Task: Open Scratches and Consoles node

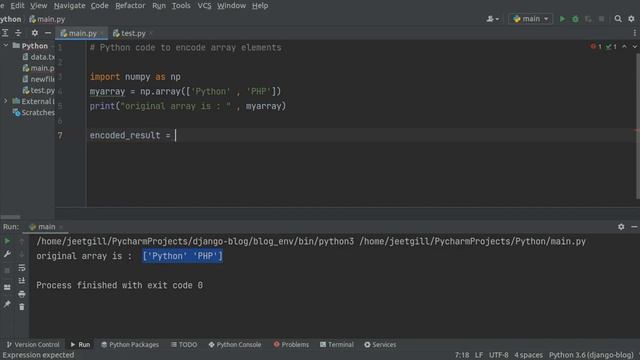Action: (x=33, y=112)
